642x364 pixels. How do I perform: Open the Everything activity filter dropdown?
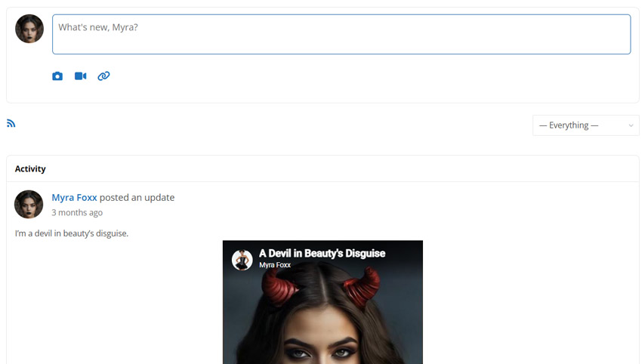585,125
